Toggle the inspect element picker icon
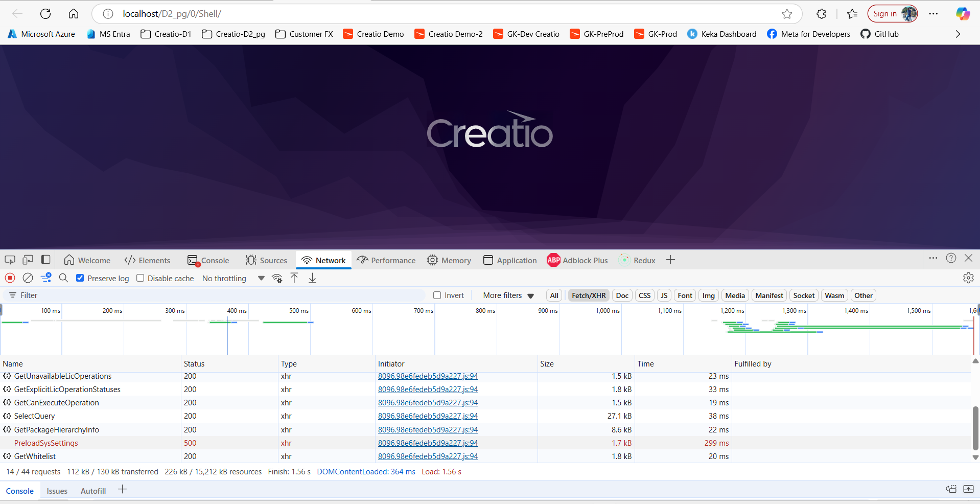 pos(10,260)
